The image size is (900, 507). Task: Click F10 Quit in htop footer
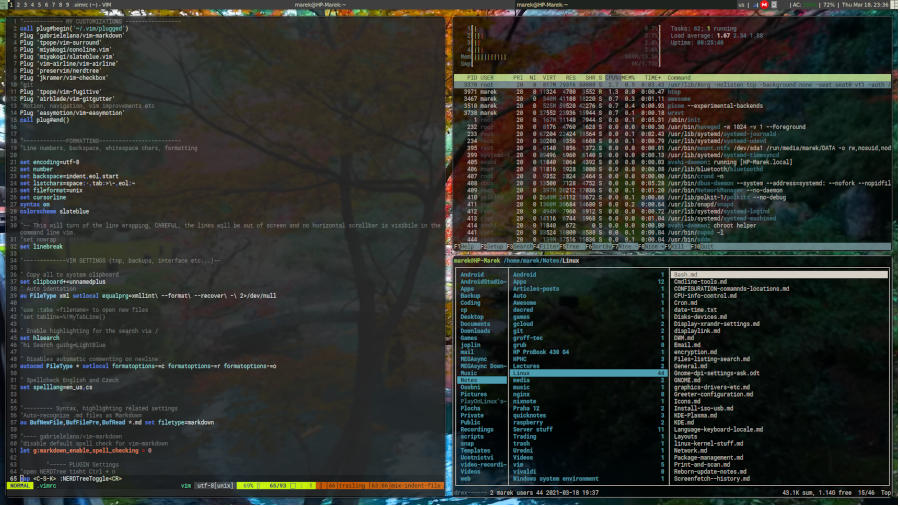703,246
